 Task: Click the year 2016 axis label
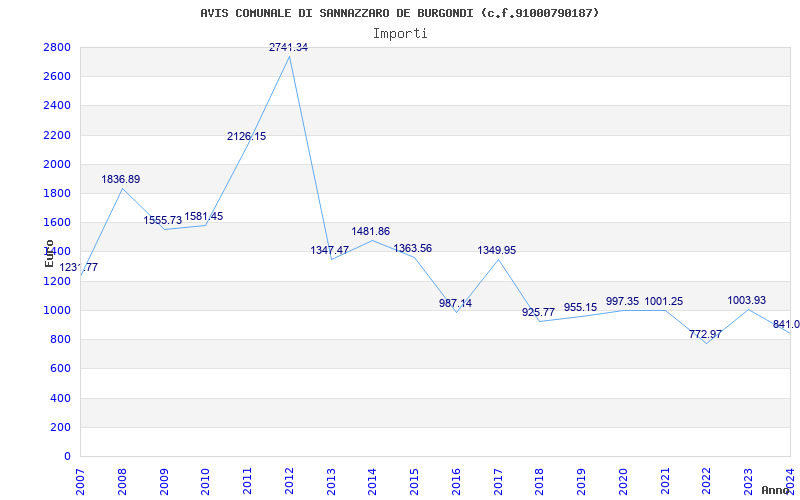[456, 482]
